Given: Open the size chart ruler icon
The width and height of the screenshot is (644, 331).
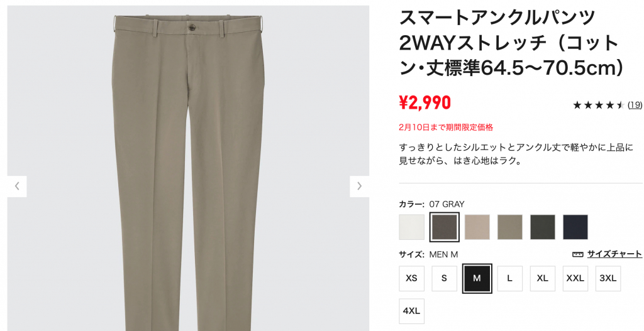Looking at the screenshot, I should point(577,254).
